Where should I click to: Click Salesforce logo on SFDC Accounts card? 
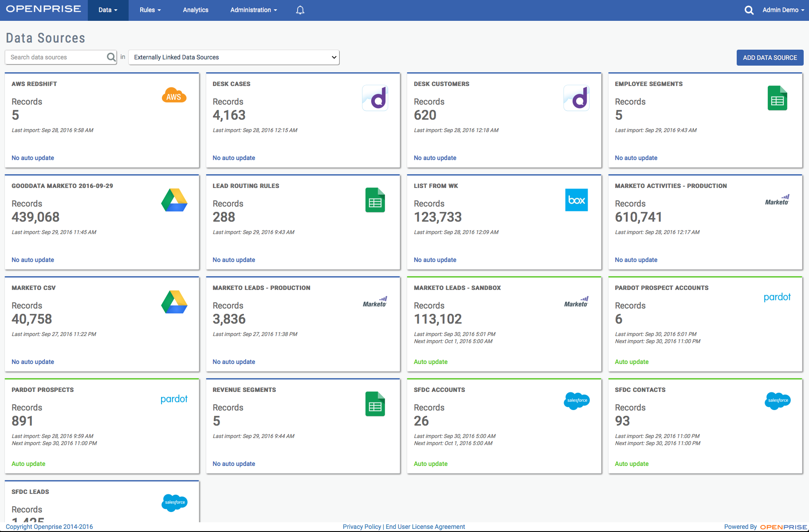tap(577, 401)
